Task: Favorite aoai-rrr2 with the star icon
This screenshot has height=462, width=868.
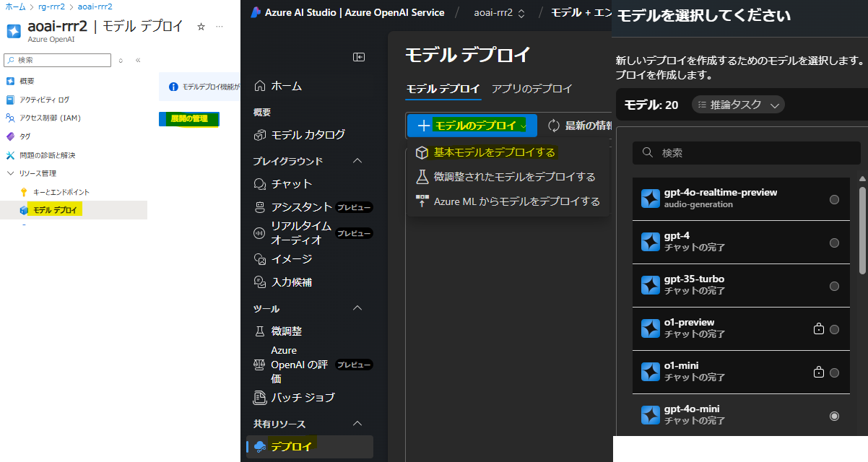Action: click(201, 27)
